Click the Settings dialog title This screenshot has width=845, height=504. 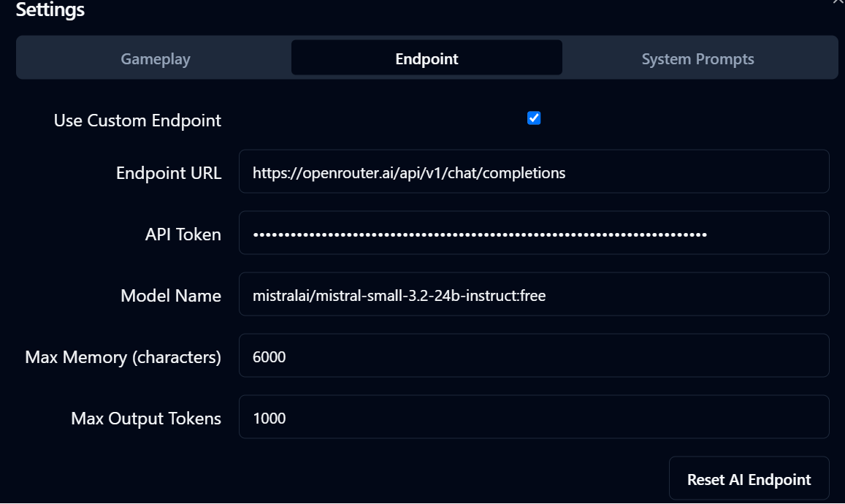coord(50,10)
